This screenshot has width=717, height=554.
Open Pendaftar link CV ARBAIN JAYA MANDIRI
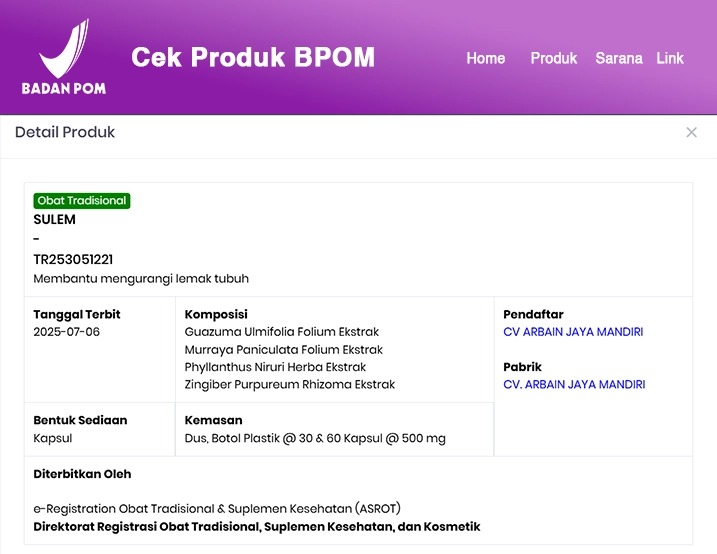pos(573,332)
